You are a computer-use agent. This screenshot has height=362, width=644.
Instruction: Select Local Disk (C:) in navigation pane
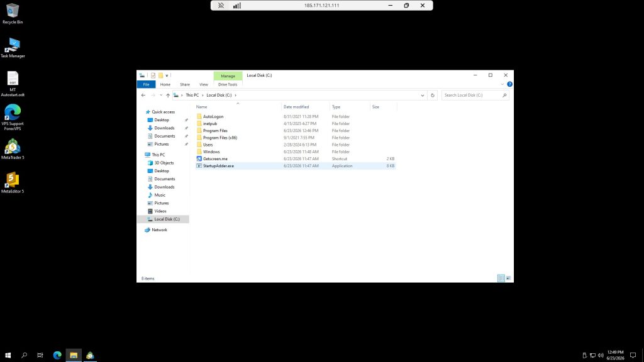pos(164,219)
